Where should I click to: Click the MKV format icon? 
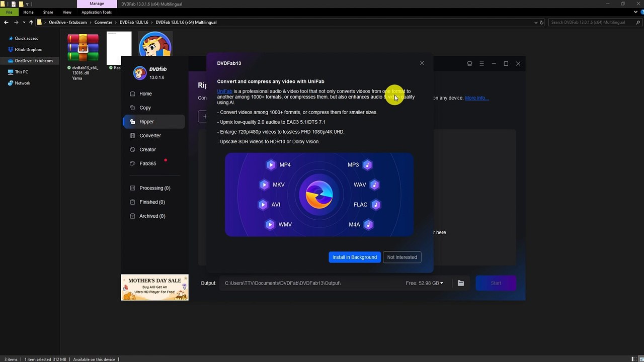pyautogui.click(x=264, y=185)
